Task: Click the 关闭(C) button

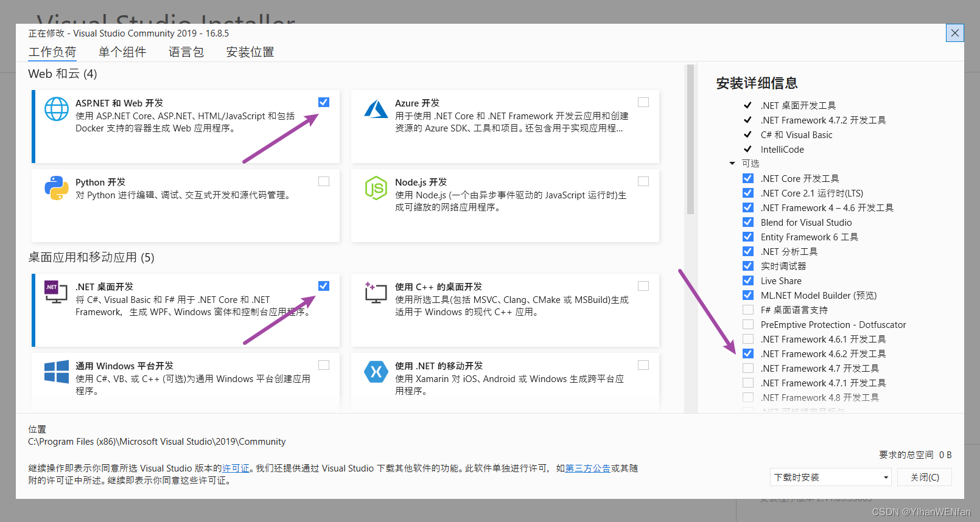Action: click(x=925, y=477)
